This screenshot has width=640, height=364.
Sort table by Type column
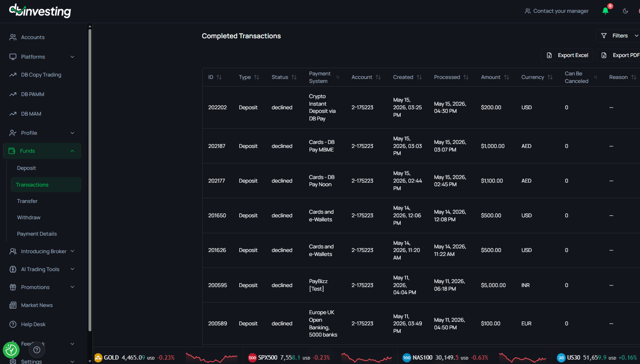pos(256,77)
